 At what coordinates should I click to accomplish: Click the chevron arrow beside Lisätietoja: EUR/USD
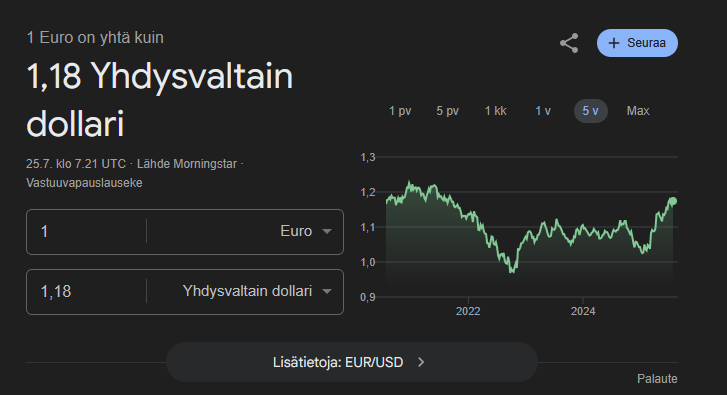click(421, 362)
